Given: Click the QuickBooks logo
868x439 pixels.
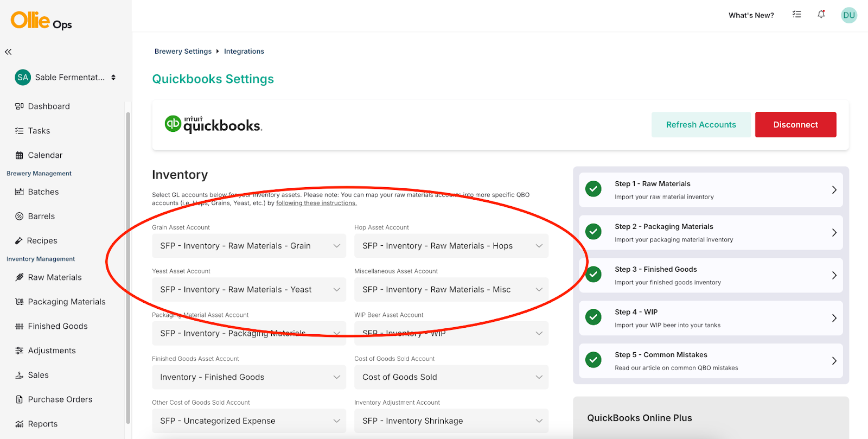Looking at the screenshot, I should [x=213, y=124].
